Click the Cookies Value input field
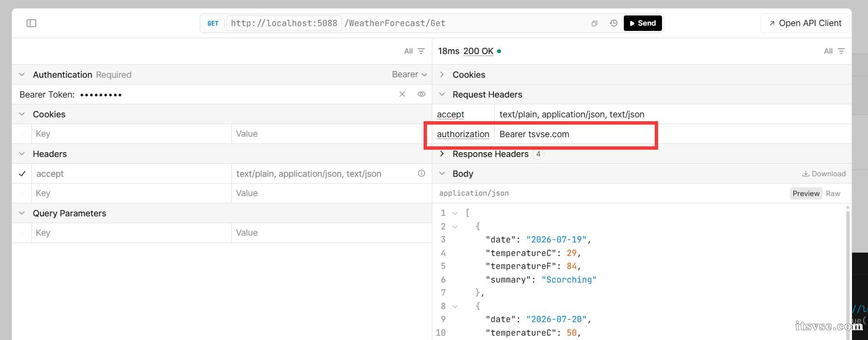This screenshot has height=340, width=868. click(331, 134)
